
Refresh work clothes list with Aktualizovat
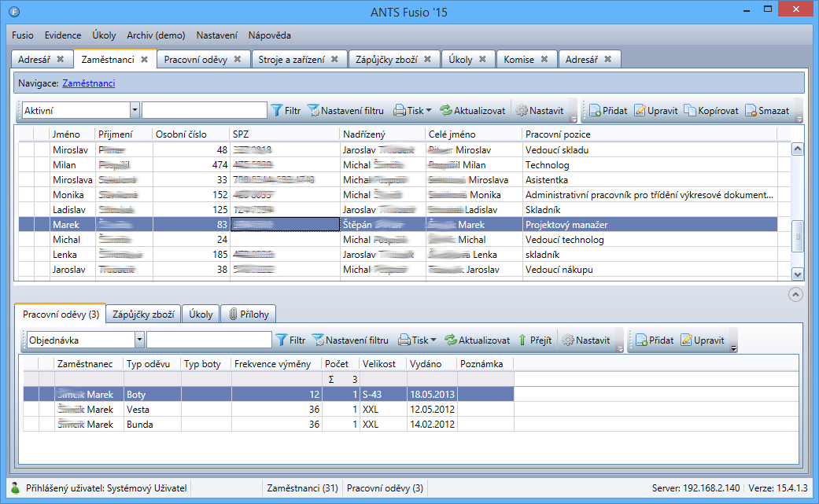click(x=478, y=340)
